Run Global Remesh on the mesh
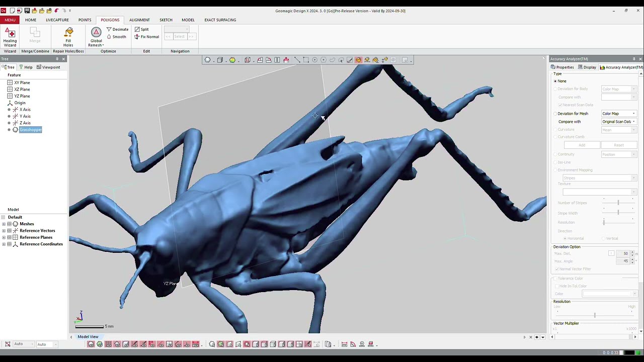The width and height of the screenshot is (644, 362). click(x=96, y=37)
